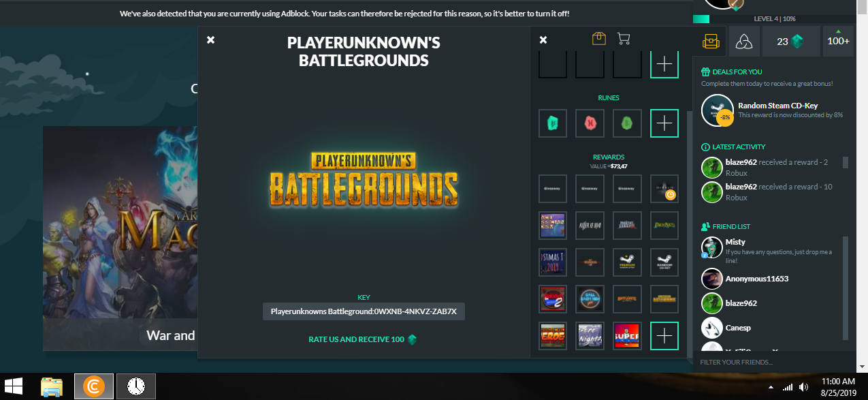
Task: Open the Random CD-Key reward tile
Action: (x=664, y=262)
